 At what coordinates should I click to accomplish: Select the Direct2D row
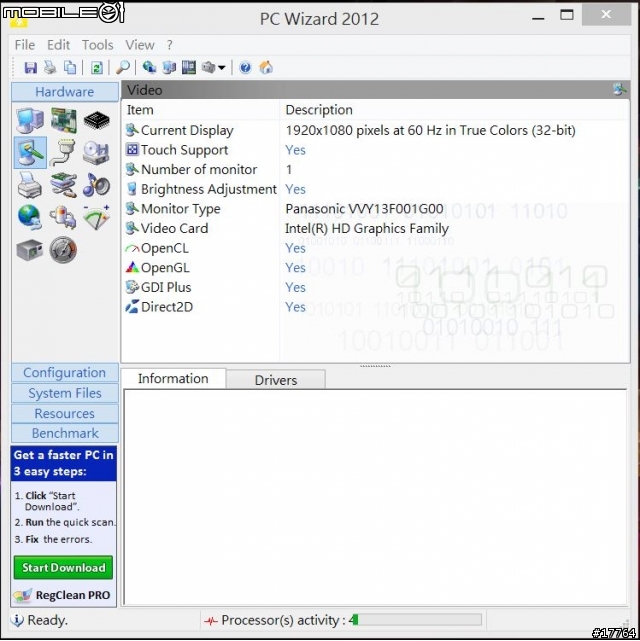375,307
